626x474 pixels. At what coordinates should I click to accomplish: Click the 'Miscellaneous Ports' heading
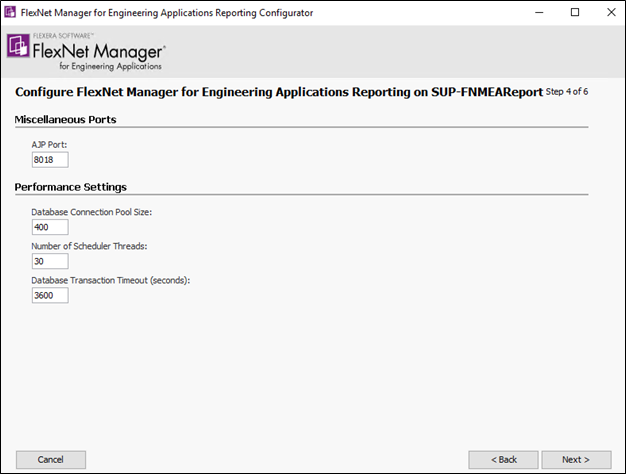click(x=65, y=119)
